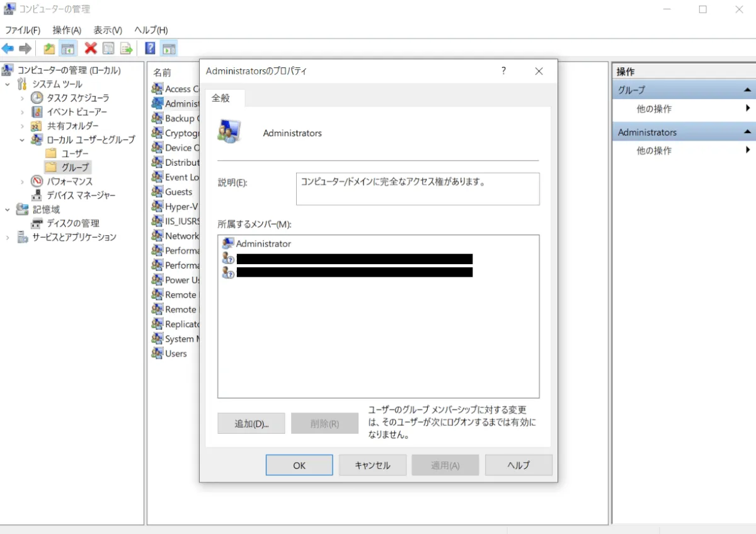Screen dimensions: 756x534
Task: Open the 操作(A) menu
Action: tap(67, 30)
